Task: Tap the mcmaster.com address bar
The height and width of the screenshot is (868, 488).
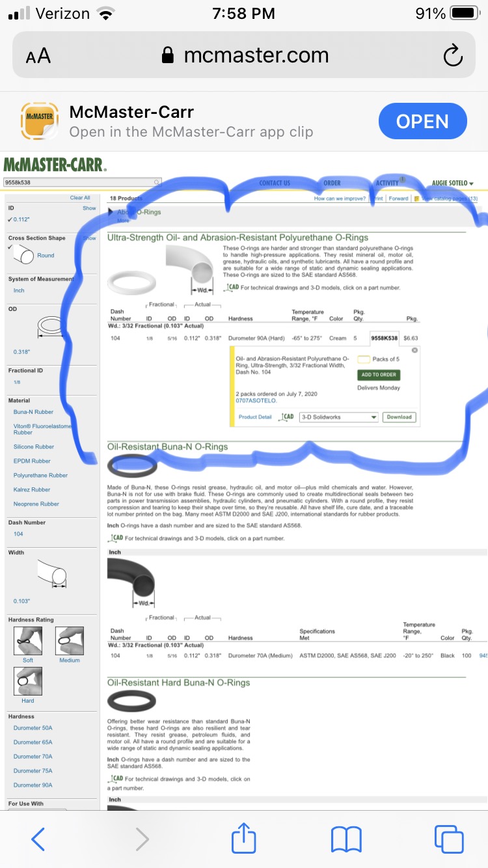Action: [x=244, y=55]
